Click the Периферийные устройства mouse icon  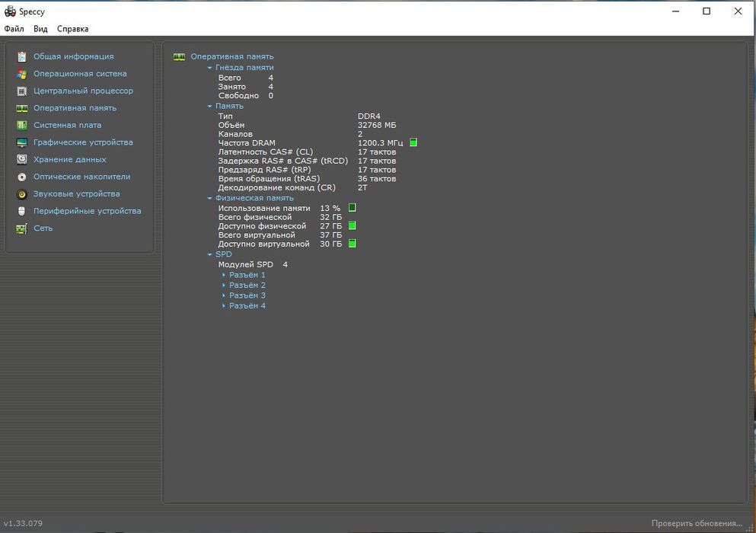tap(21, 211)
